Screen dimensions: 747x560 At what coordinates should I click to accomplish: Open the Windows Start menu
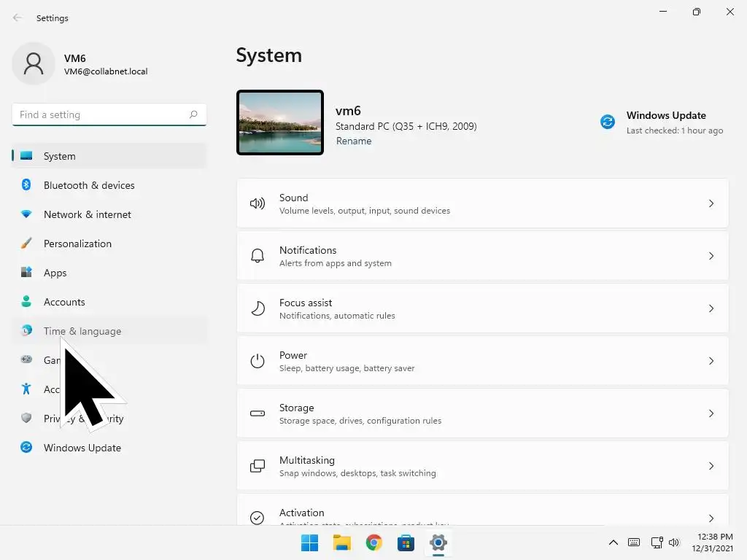pyautogui.click(x=309, y=542)
